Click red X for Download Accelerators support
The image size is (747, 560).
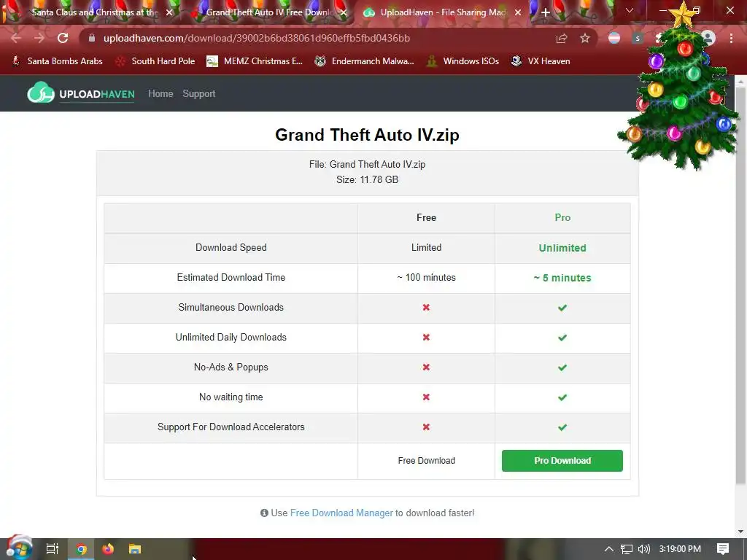click(426, 427)
